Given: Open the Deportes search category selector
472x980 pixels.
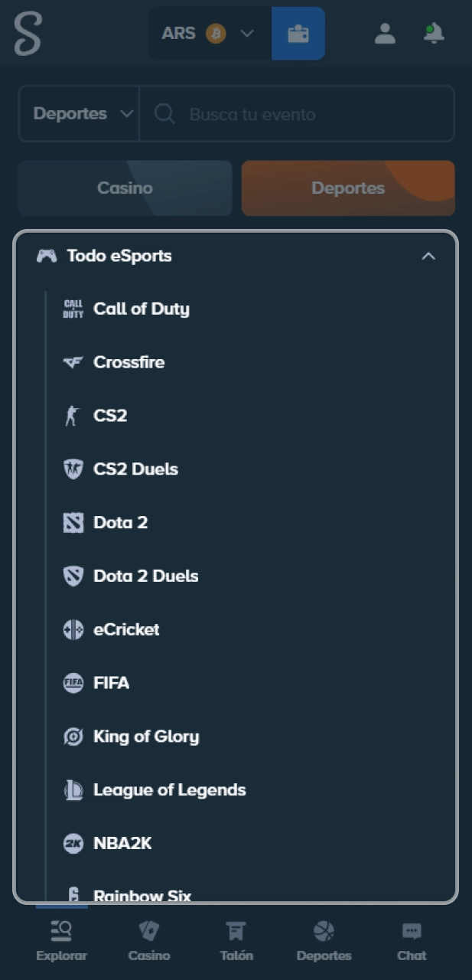Looking at the screenshot, I should click(x=77, y=113).
